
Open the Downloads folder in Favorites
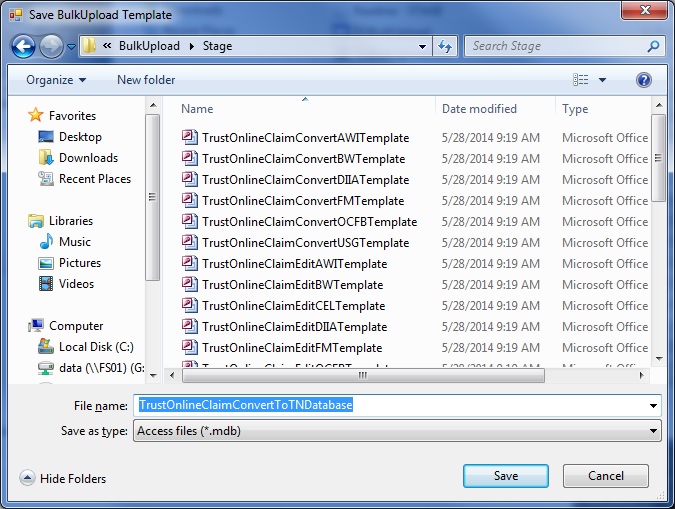[x=88, y=158]
